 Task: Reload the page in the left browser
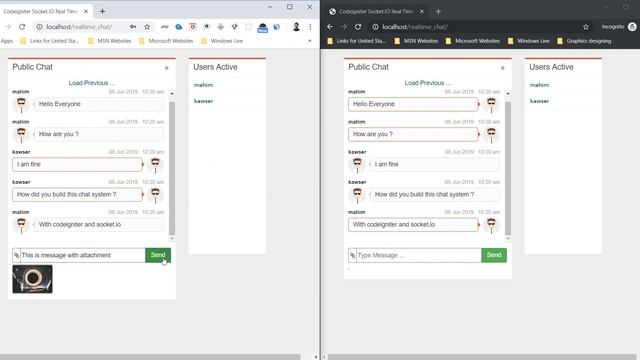[x=22, y=27]
